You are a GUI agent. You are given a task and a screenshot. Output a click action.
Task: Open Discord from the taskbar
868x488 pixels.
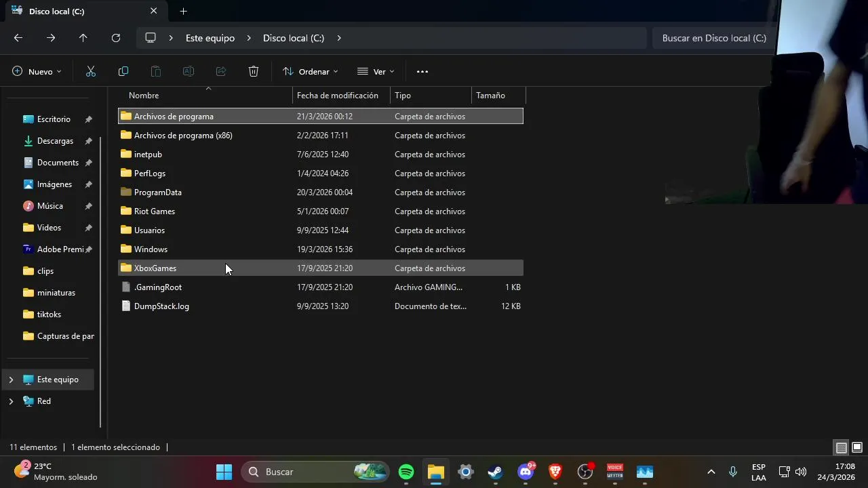[526, 472]
